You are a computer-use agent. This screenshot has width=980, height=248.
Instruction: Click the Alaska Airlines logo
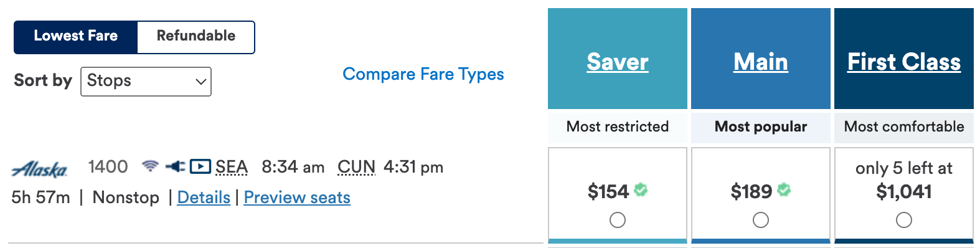click(x=40, y=169)
